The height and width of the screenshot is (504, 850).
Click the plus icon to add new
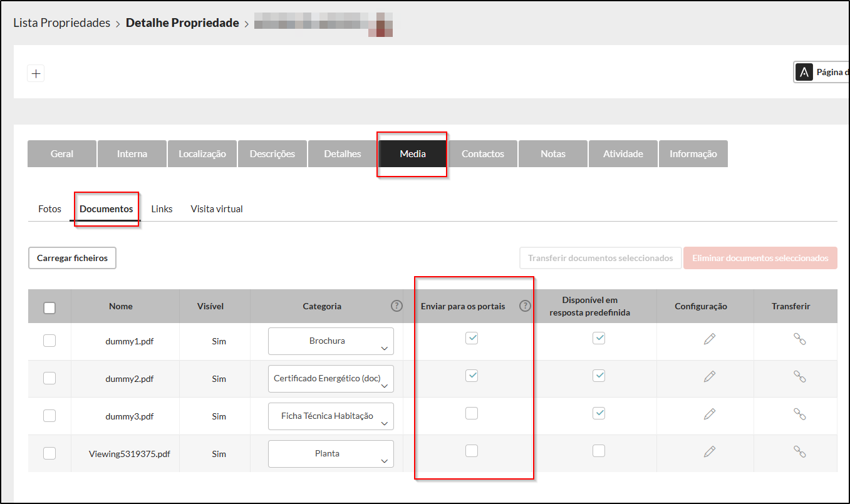pyautogui.click(x=36, y=73)
